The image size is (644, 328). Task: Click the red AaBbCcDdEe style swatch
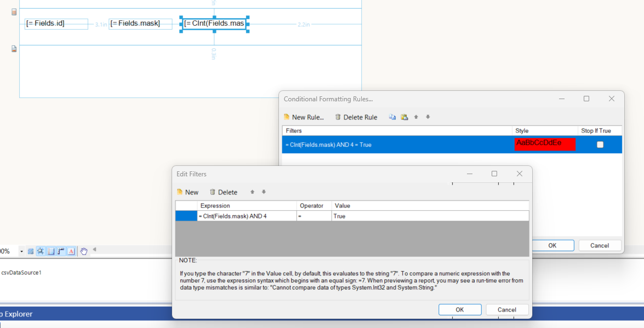[x=545, y=144]
